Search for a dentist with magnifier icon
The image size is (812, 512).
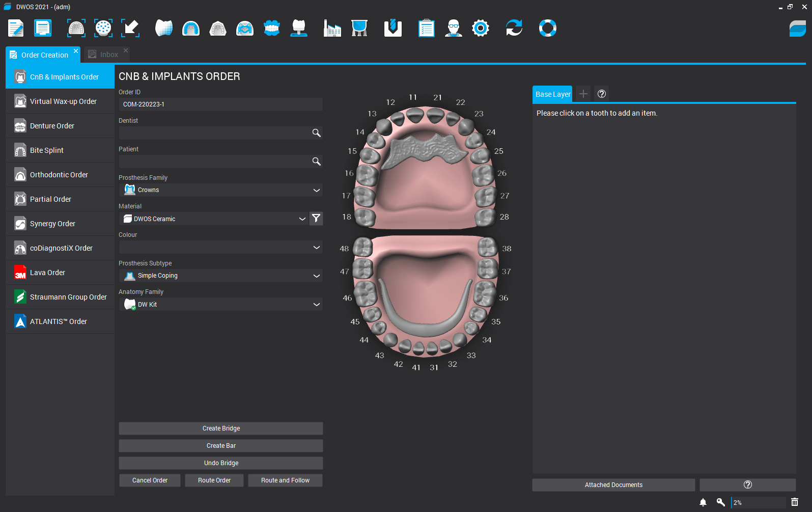pos(316,133)
